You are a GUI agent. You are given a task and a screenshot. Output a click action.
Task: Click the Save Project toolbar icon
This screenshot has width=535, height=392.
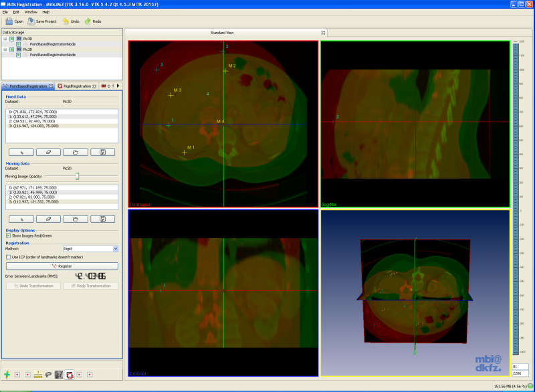point(31,21)
